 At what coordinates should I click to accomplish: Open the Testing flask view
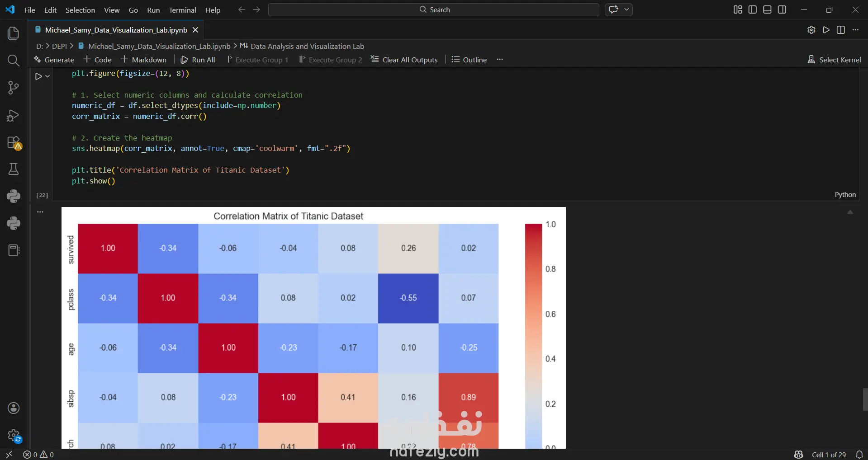[14, 169]
